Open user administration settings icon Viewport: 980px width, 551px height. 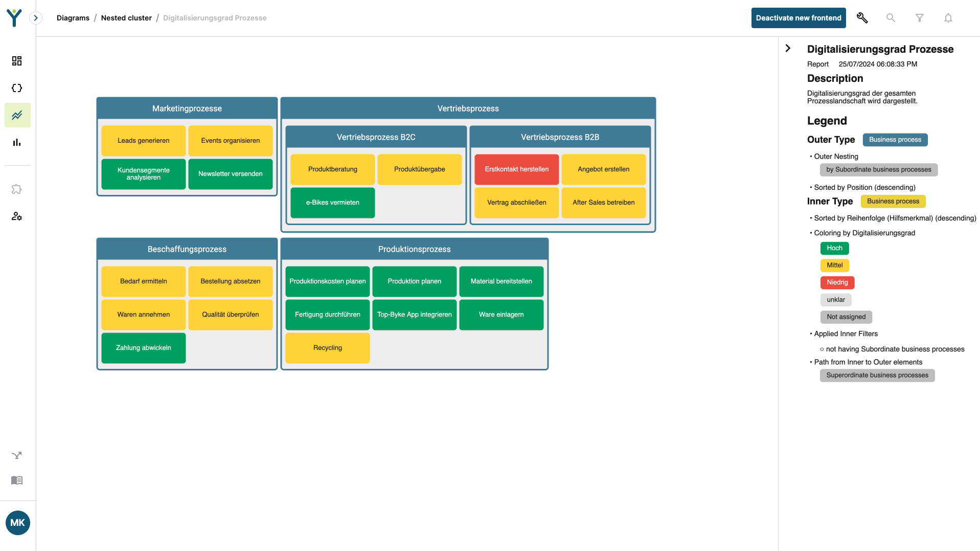pyautogui.click(x=17, y=216)
